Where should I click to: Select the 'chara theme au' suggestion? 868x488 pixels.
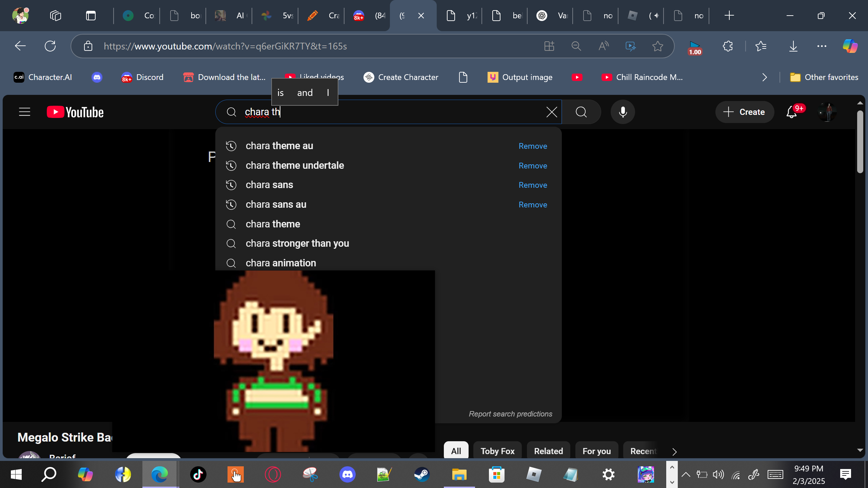(279, 146)
